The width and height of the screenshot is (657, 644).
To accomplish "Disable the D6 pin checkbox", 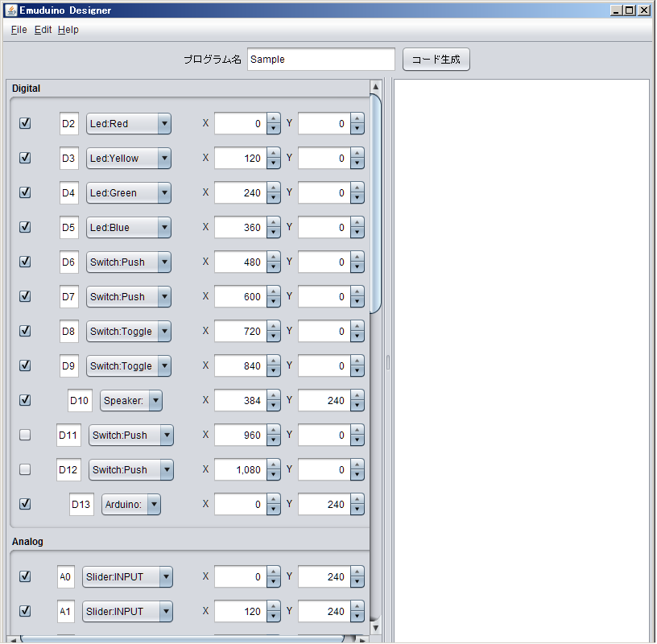I will point(25,262).
